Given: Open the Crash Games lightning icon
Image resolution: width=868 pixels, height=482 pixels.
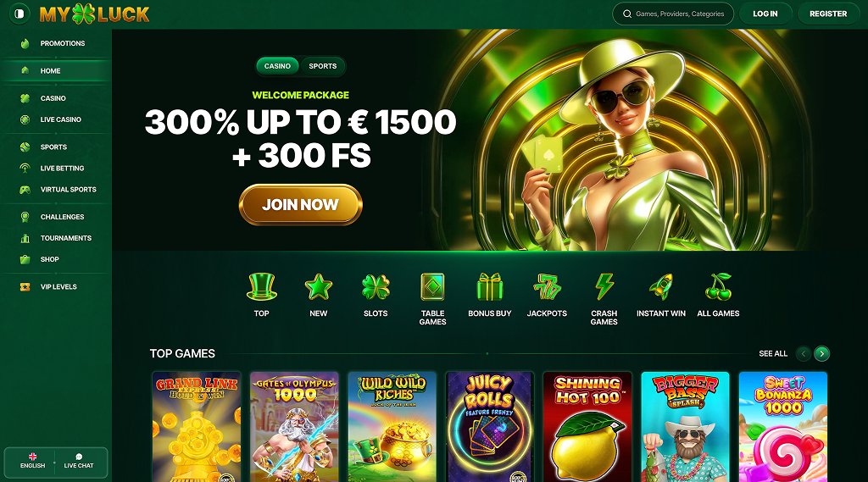Looking at the screenshot, I should (x=604, y=286).
